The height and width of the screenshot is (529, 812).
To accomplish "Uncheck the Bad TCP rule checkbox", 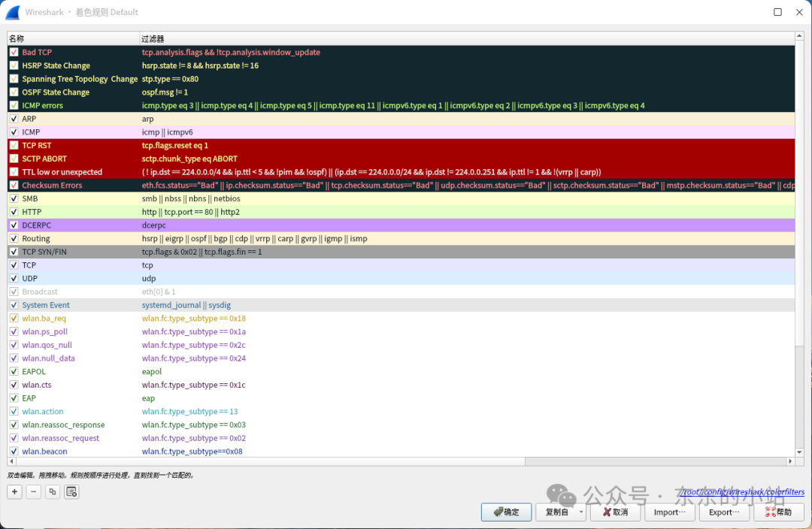I will (14, 53).
